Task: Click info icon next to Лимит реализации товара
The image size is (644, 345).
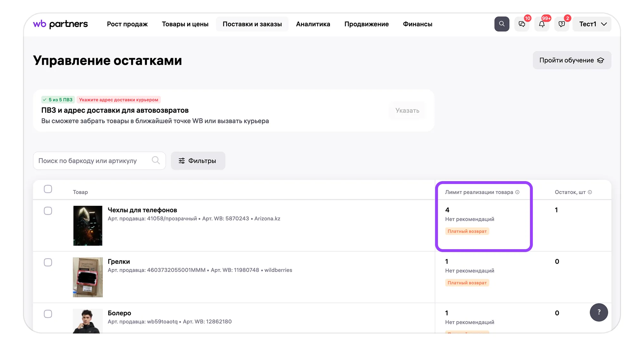Action: 517,192
